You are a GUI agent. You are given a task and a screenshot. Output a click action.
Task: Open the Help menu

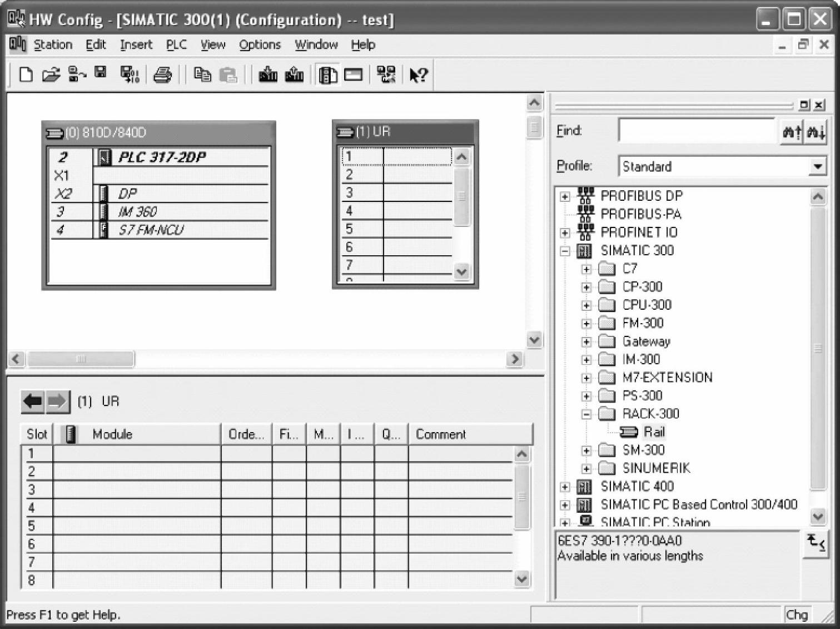pyautogui.click(x=363, y=44)
